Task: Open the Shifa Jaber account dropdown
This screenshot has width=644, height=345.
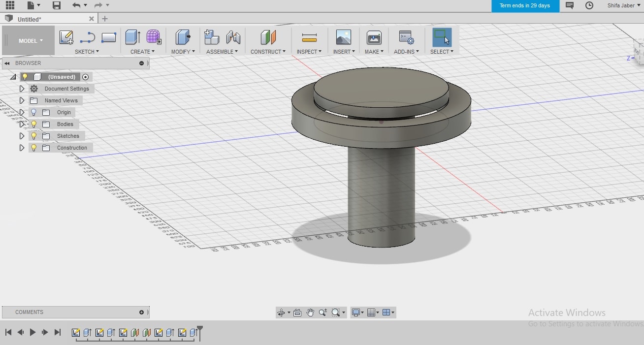Action: (x=624, y=5)
